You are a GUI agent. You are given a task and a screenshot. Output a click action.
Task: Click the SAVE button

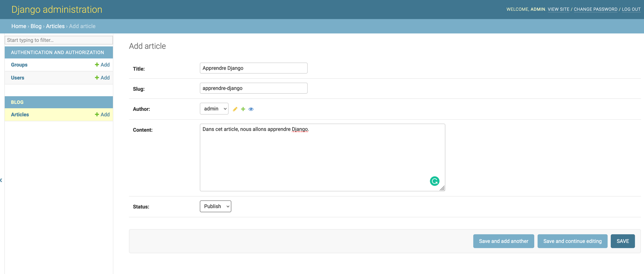coord(623,241)
